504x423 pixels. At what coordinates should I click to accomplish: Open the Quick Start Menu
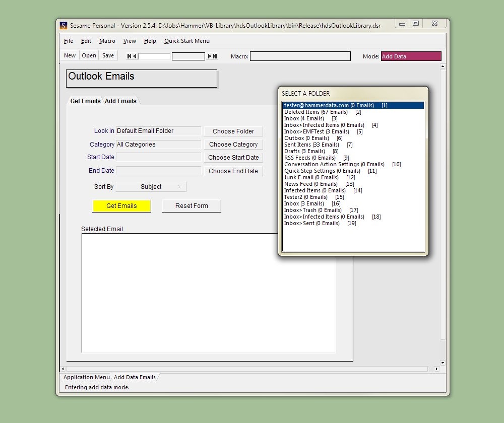187,41
